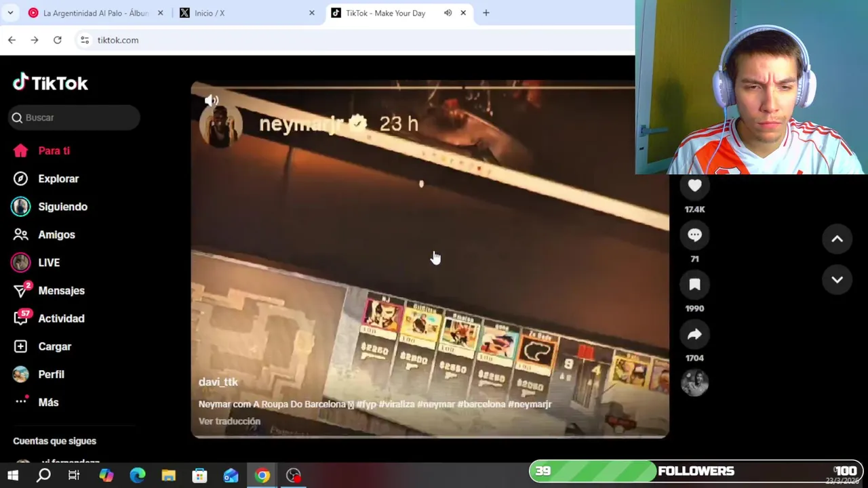Click the #neymarjr hashtag
This screenshot has width=868, height=488.
click(530, 404)
